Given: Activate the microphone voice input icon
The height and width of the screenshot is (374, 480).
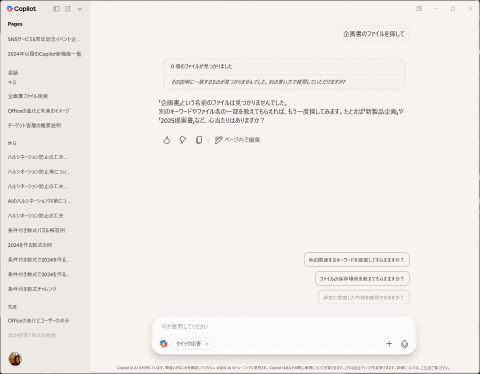Looking at the screenshot, I should pos(404,344).
